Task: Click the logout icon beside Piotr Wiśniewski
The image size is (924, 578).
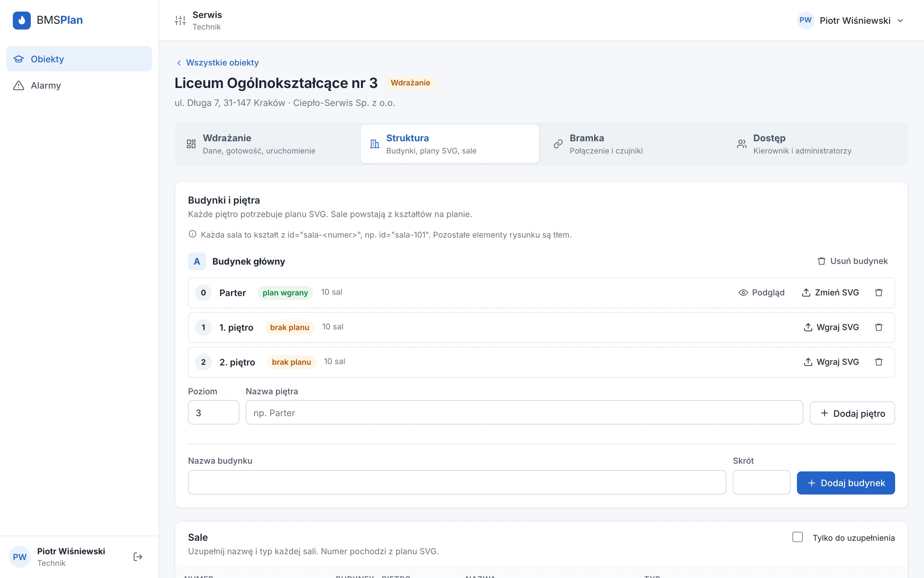Action: [138, 556]
